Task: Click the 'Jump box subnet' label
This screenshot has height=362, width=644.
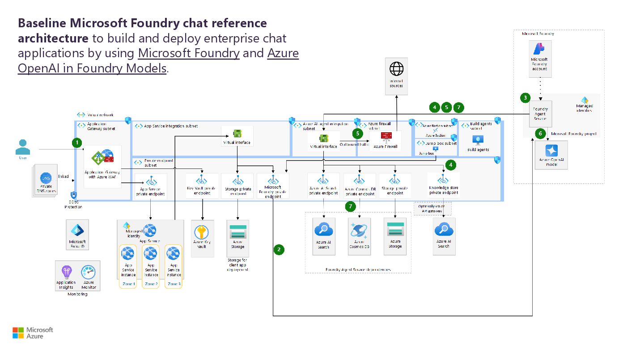Action: 441,143
